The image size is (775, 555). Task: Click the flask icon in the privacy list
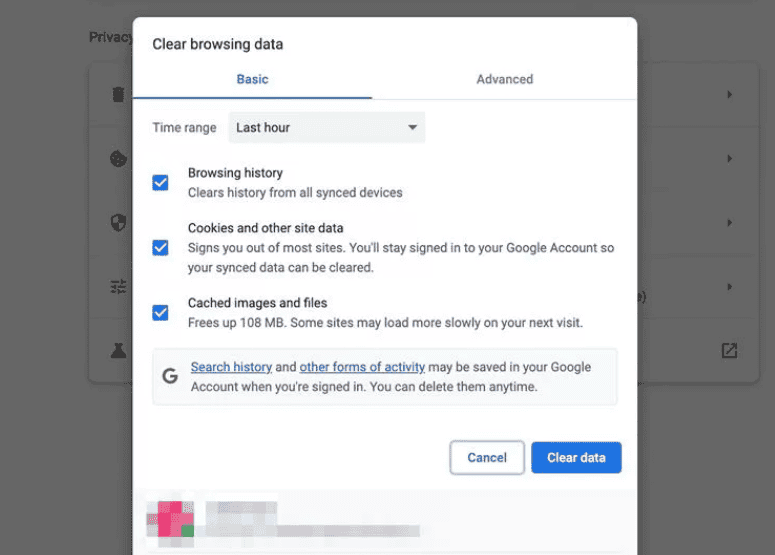[x=118, y=351]
